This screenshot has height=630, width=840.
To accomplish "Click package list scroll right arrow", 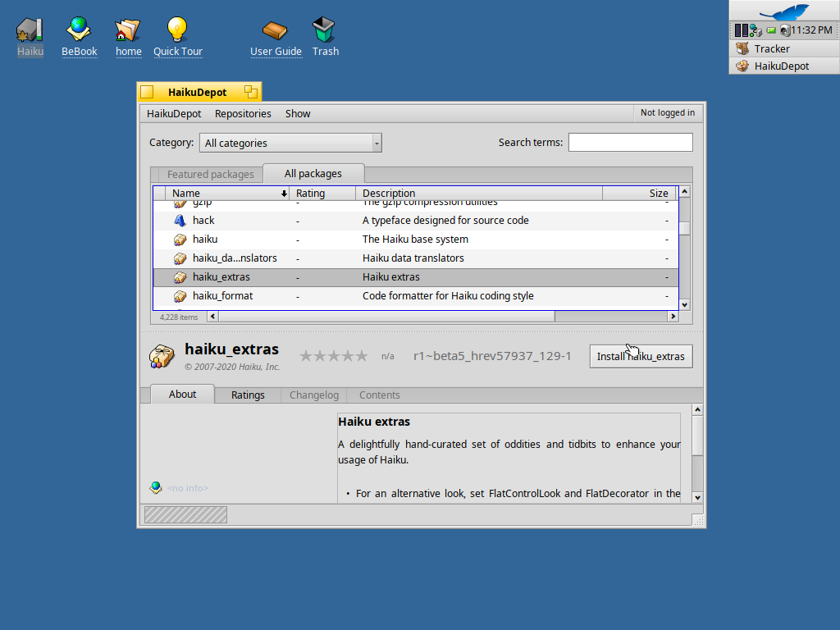I will pyautogui.click(x=673, y=317).
